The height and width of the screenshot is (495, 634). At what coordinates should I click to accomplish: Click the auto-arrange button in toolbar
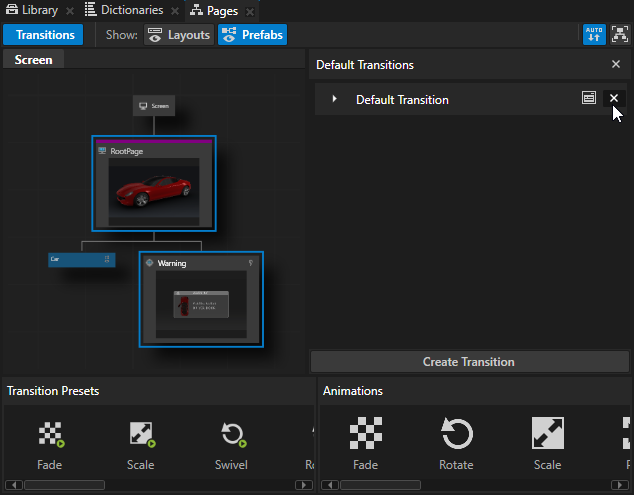(594, 35)
